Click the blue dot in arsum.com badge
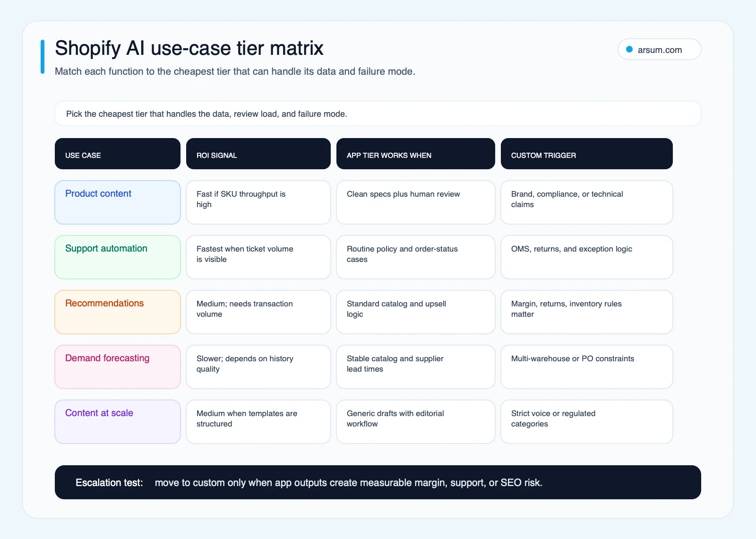The image size is (756, 539). pyautogui.click(x=629, y=49)
